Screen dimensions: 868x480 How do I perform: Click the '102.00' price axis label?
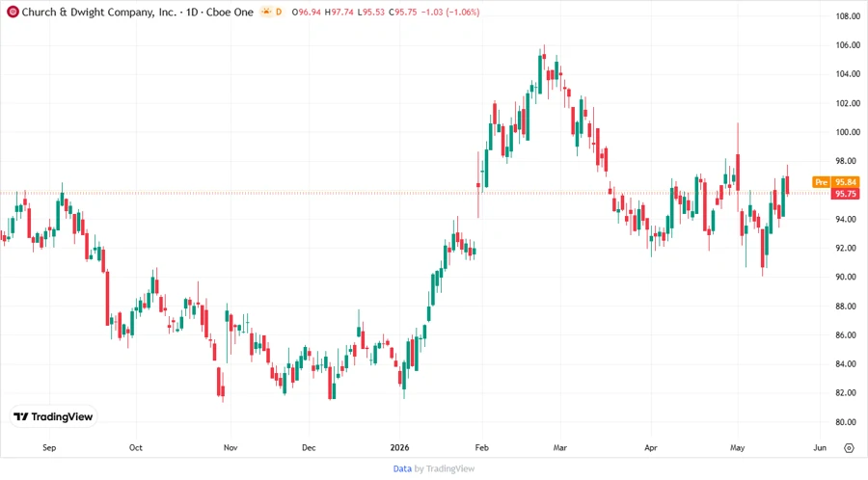[848, 103]
